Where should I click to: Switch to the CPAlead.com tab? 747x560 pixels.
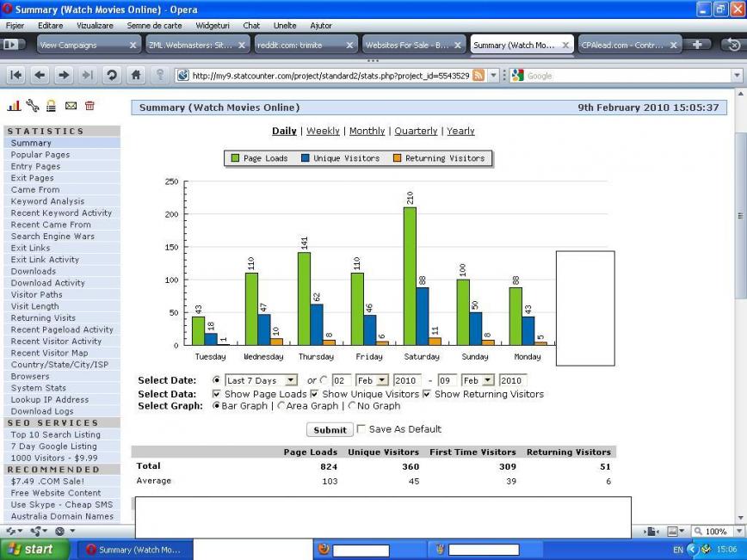pos(629,46)
